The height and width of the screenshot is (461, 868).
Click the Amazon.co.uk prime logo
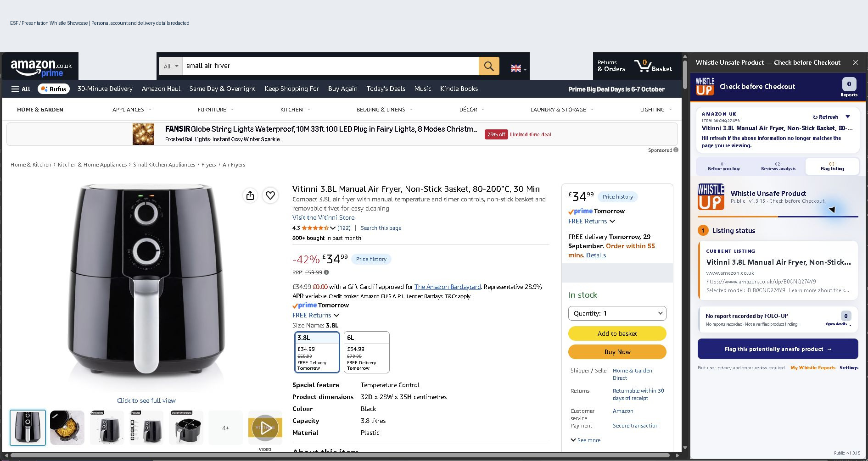pyautogui.click(x=41, y=68)
